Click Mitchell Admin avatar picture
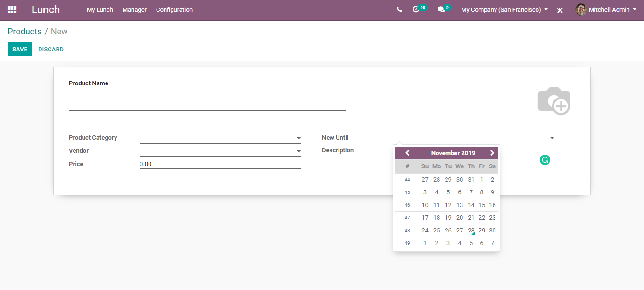Viewport: 644px width, 290px height. pos(581,9)
